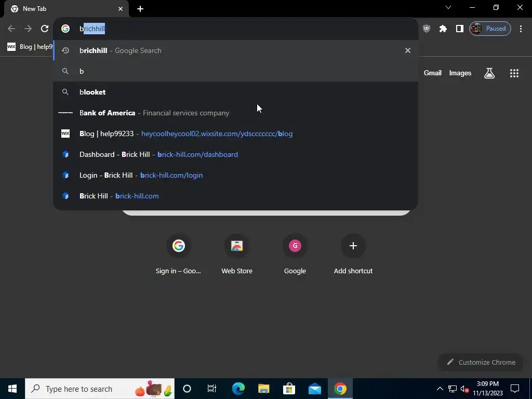Screen dimensions: 532x399
Task: Open the clock showing 3:09 PM
Action: pos(488,389)
